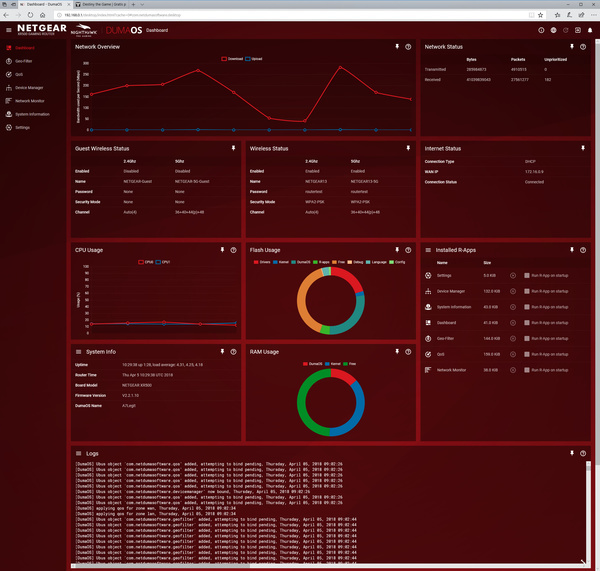
Task: Pin the Flash Usage panel
Action: coord(397,250)
